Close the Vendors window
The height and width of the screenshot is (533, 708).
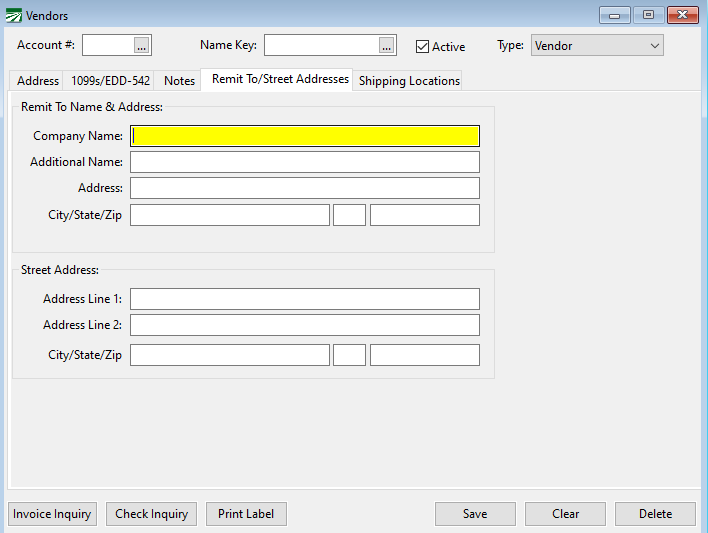click(x=683, y=15)
